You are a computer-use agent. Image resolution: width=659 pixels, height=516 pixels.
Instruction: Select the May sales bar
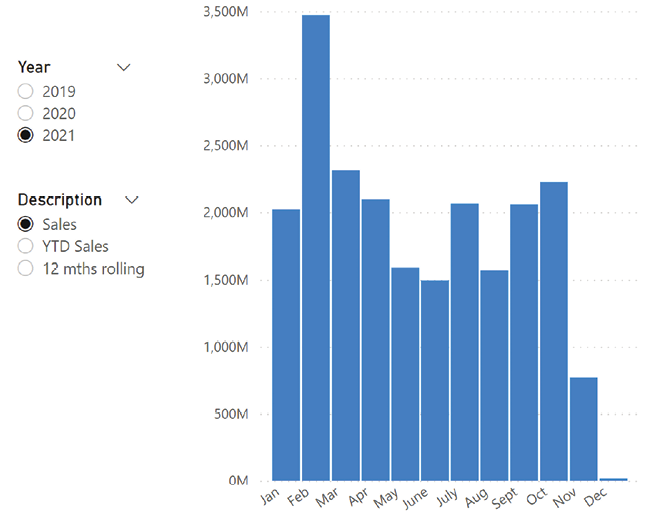(x=405, y=374)
